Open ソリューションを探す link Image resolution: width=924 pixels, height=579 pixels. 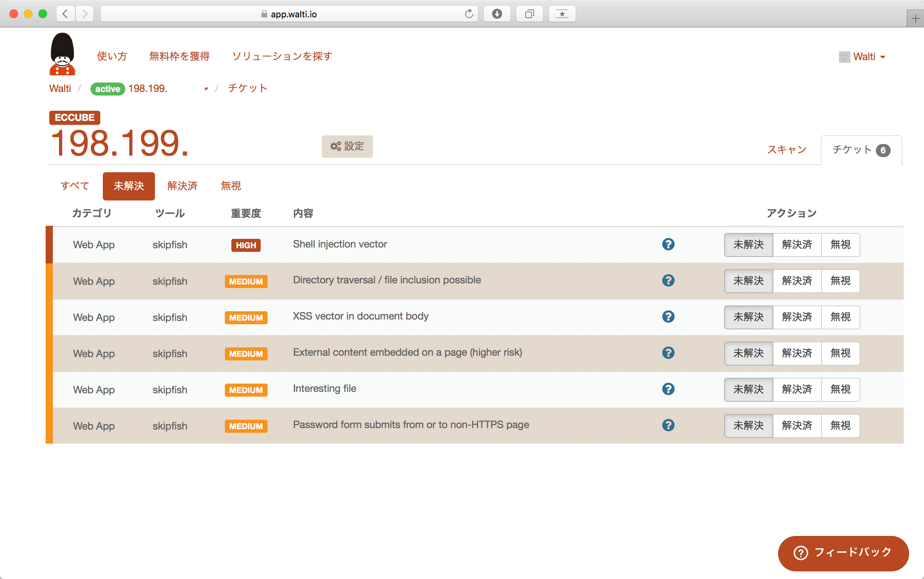pyautogui.click(x=282, y=56)
